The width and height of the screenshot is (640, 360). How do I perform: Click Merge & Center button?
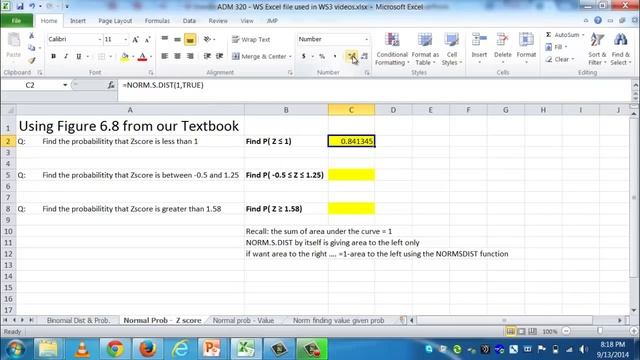(x=259, y=56)
